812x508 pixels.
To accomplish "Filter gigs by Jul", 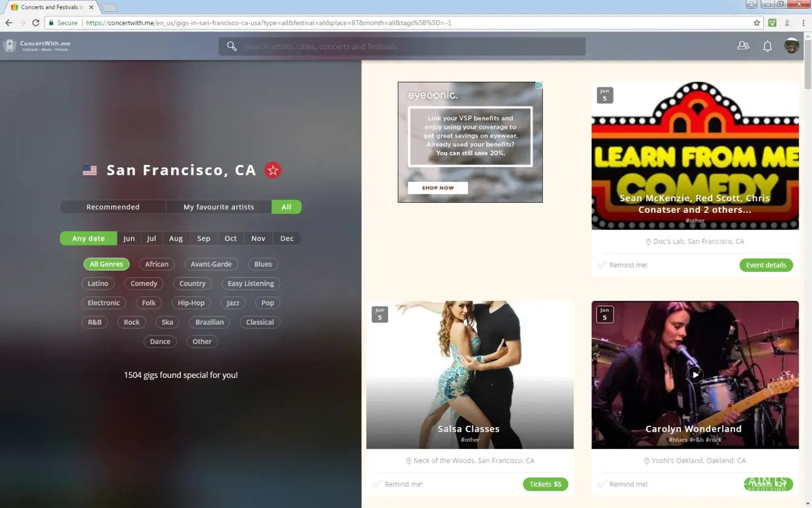I will pyautogui.click(x=151, y=238).
